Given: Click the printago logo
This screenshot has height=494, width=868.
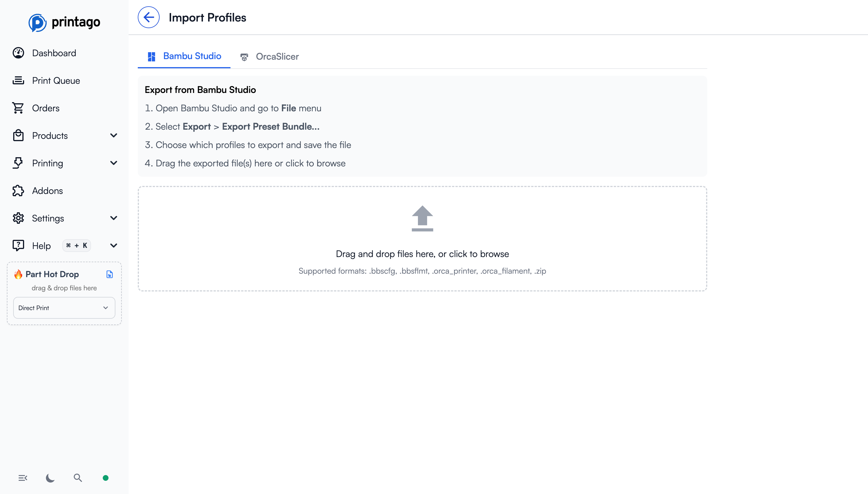Looking at the screenshot, I should (65, 22).
